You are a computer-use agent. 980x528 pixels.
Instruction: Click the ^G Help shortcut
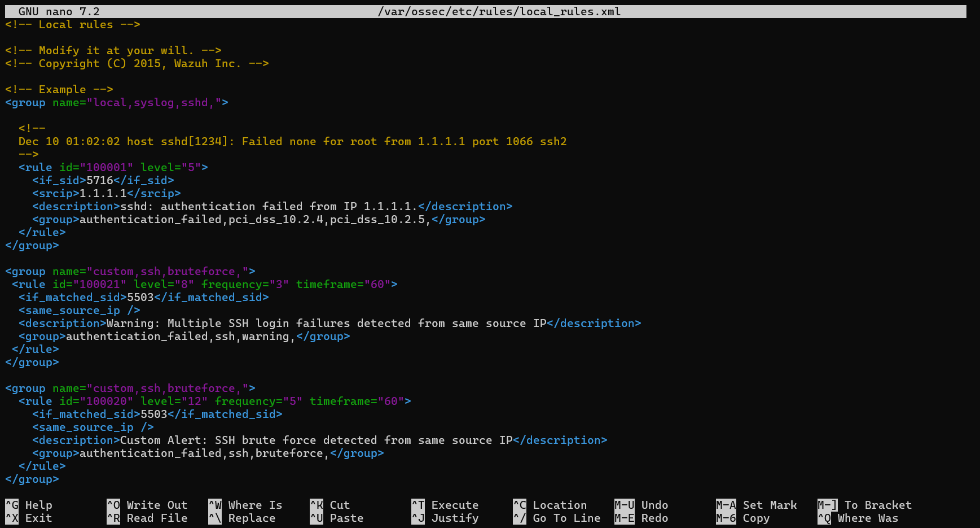29,505
